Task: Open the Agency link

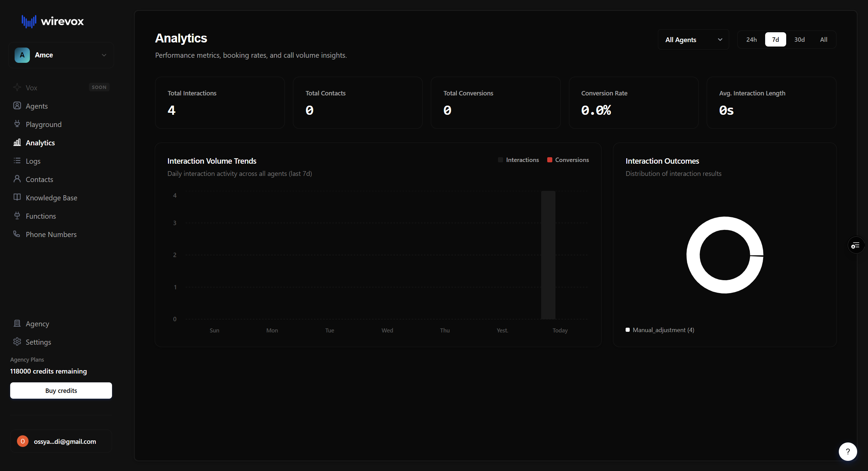Action: [x=37, y=324]
